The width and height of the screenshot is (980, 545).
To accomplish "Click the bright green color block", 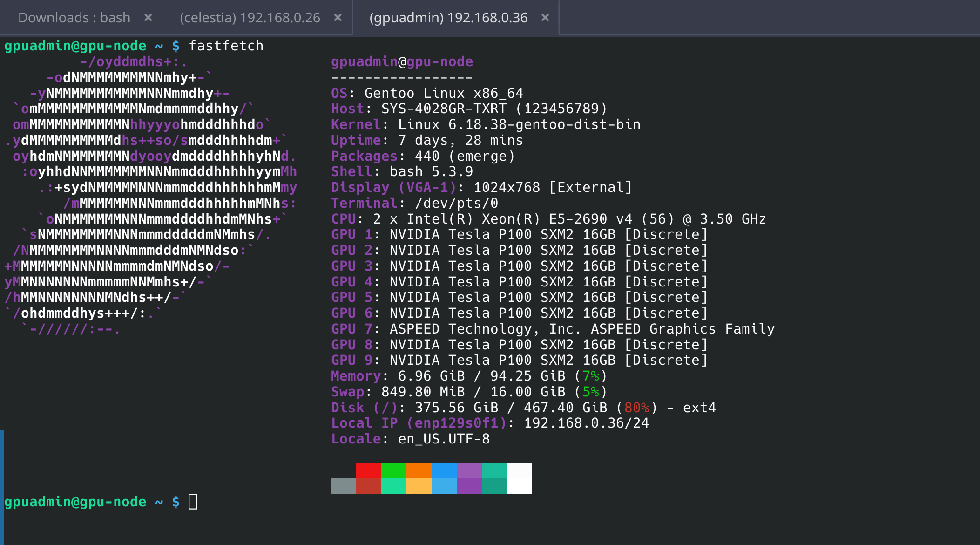I will 394,470.
